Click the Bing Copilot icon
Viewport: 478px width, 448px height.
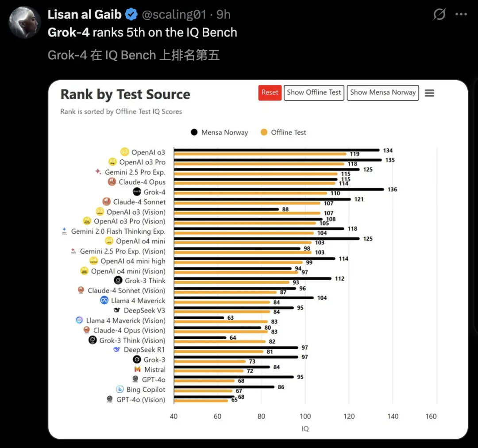point(119,389)
